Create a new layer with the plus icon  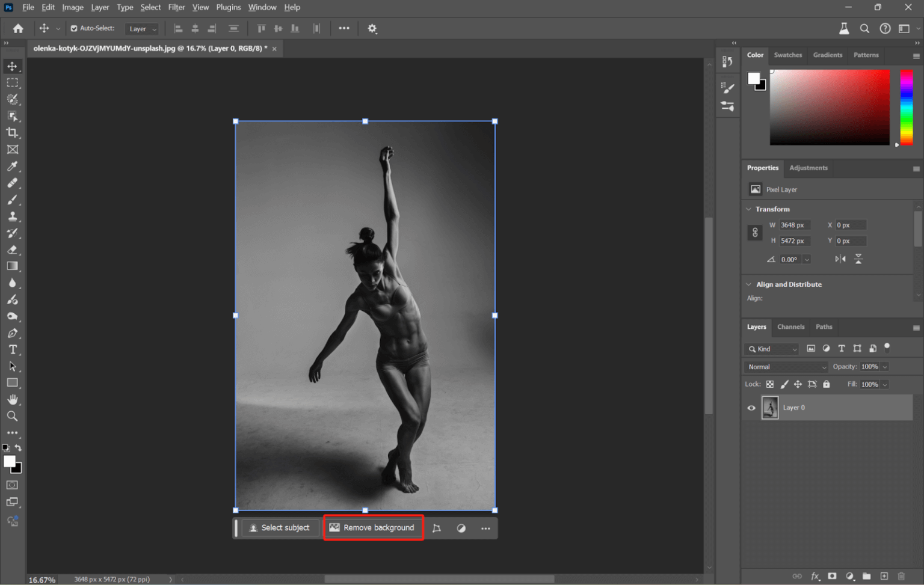point(884,576)
